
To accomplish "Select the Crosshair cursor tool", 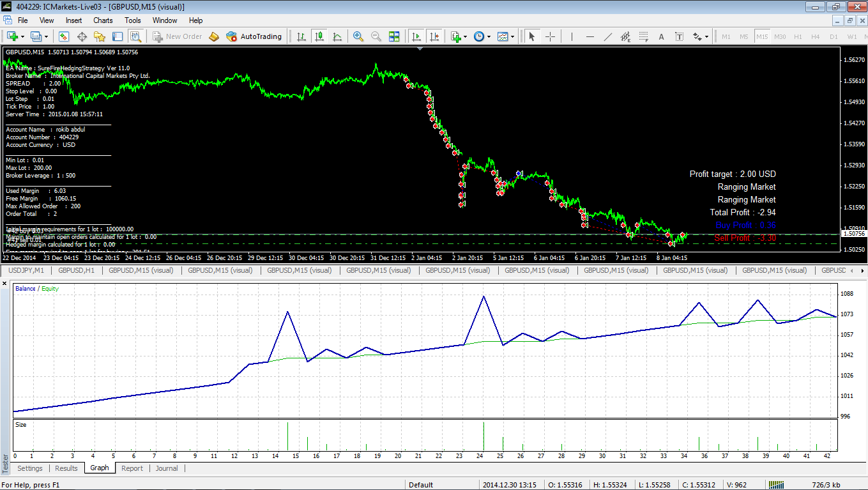I will click(550, 36).
